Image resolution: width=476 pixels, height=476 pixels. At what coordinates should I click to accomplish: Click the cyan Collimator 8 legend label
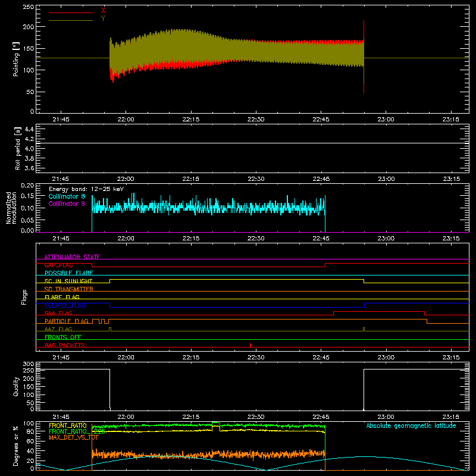click(x=67, y=196)
